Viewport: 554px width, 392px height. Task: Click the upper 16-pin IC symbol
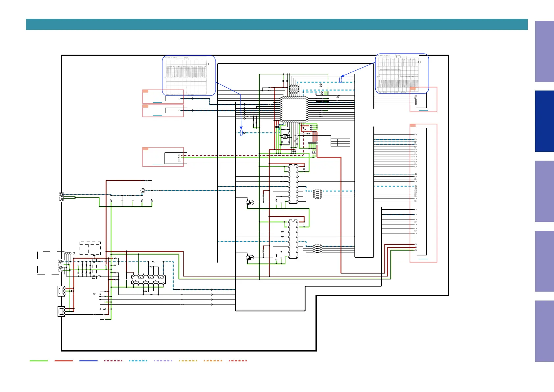coord(293,184)
